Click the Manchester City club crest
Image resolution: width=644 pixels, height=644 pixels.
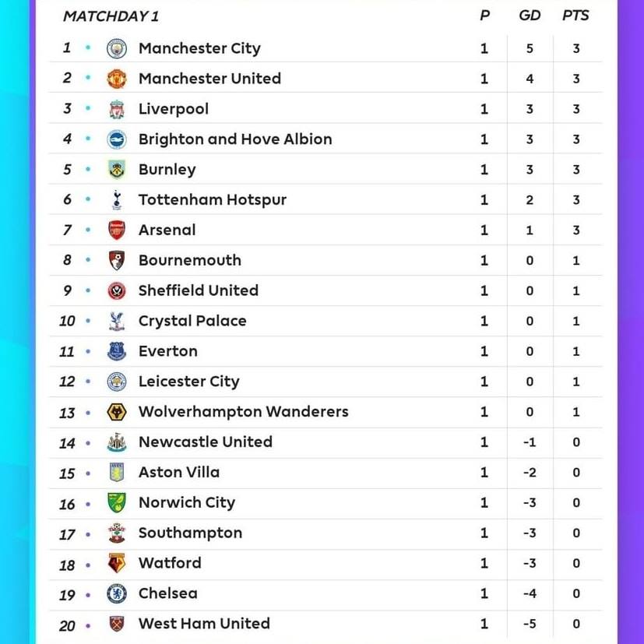tap(117, 48)
